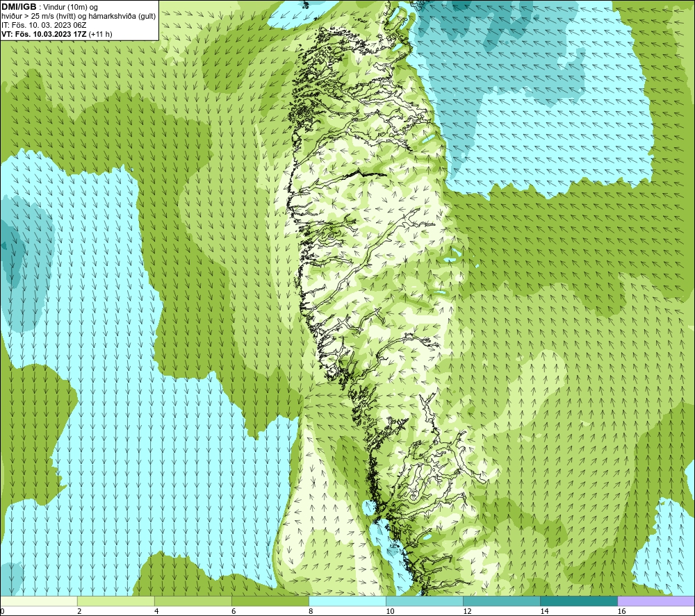695x616 pixels.
Task: Click the valid time "VT: Fös. 10.03.2023 17Z (+11 h)"
Action: pos(57,34)
